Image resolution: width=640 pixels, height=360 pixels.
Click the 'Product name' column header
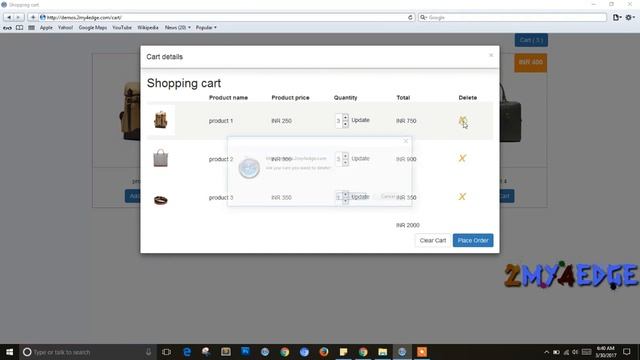(x=228, y=98)
